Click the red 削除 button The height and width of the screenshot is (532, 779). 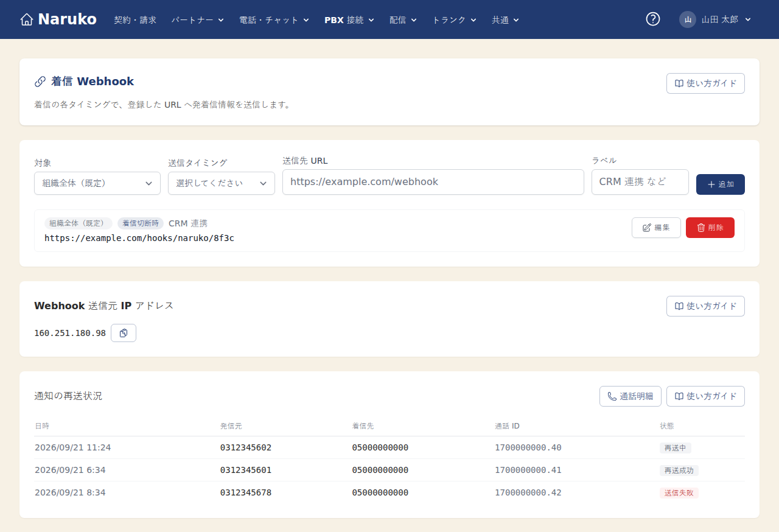click(710, 228)
